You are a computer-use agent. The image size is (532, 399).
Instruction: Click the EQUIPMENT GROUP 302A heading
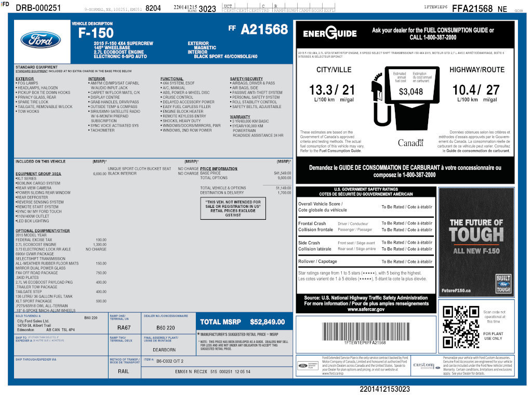[38, 174]
